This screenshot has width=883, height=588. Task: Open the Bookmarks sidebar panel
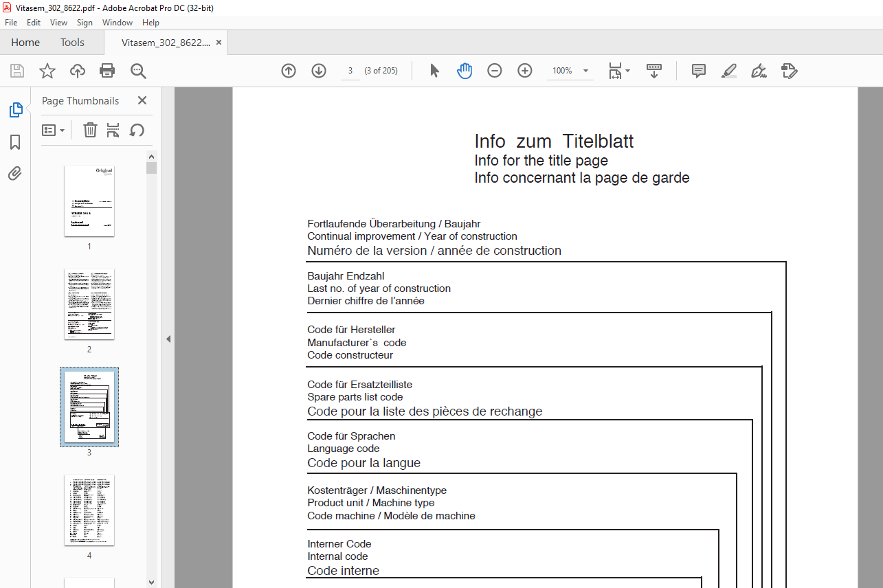(x=15, y=142)
